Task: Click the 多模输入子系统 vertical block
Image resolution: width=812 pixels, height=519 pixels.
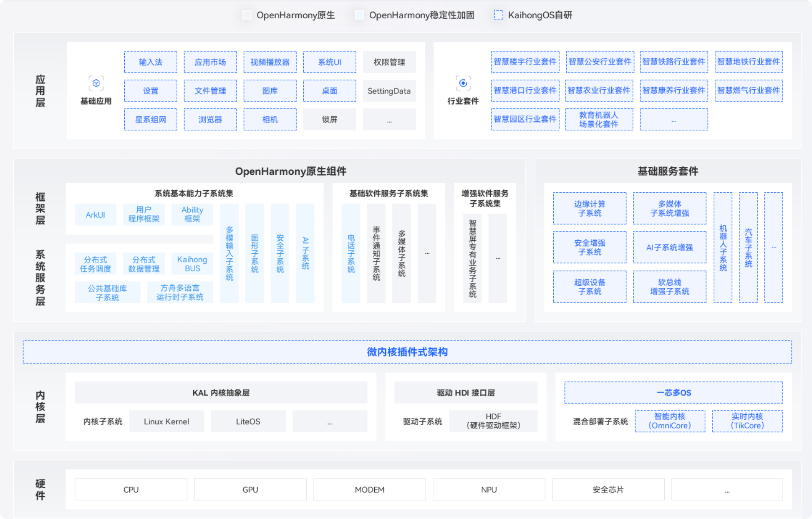Action: point(229,253)
